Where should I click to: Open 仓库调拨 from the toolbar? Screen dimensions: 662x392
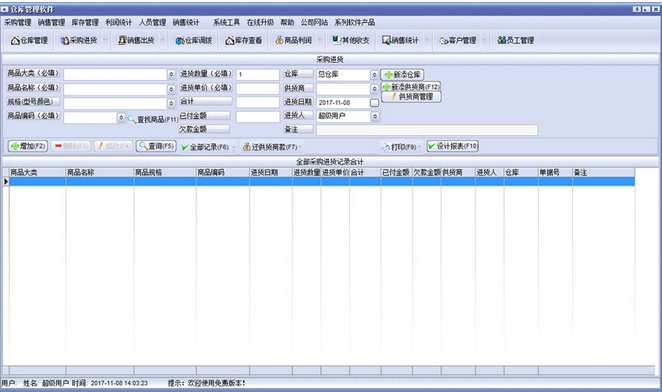pyautogui.click(x=194, y=41)
